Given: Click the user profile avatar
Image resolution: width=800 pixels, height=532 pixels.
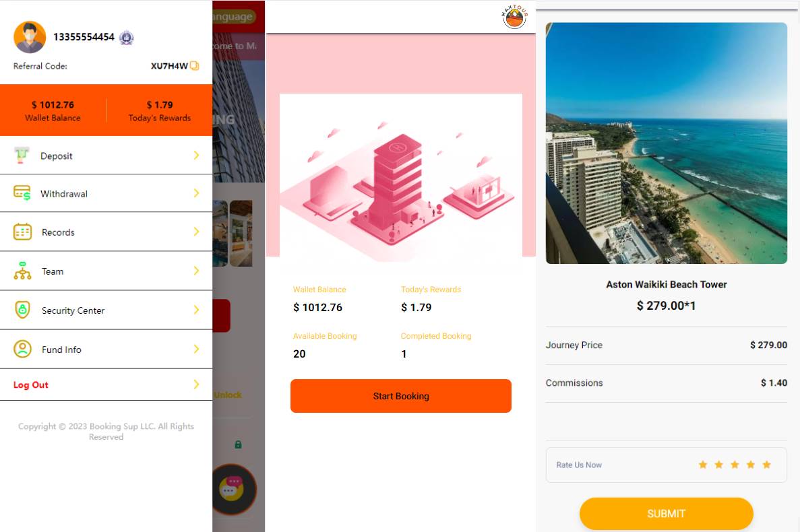Looking at the screenshot, I should (30, 37).
